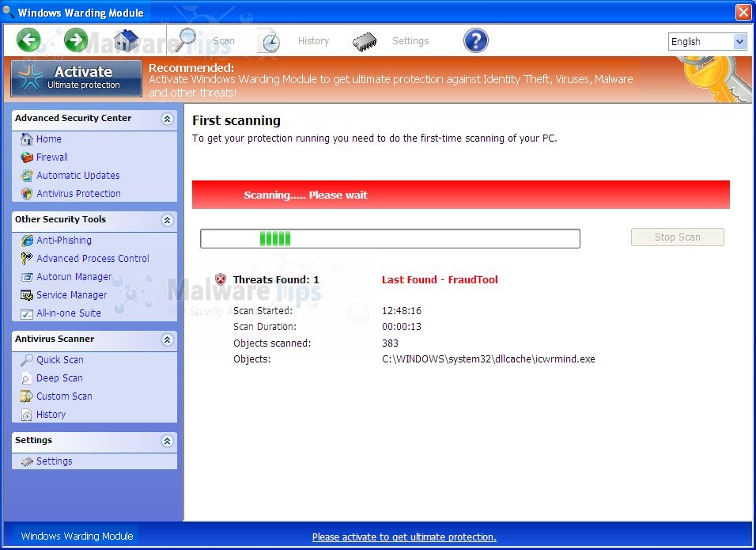Click 'Please activate to get ultimate protection' link
The image size is (756, 550).
coord(404,537)
